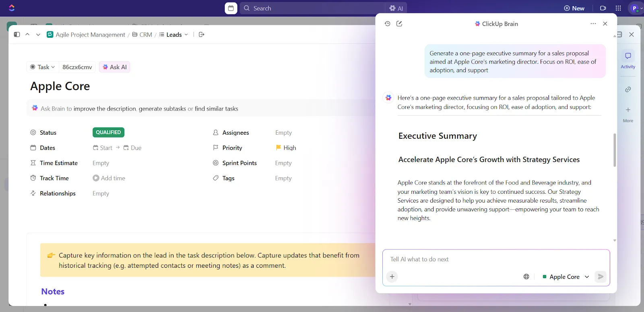Click the Brain chat scrollbar thumb
The width and height of the screenshot is (644, 312).
point(615,150)
